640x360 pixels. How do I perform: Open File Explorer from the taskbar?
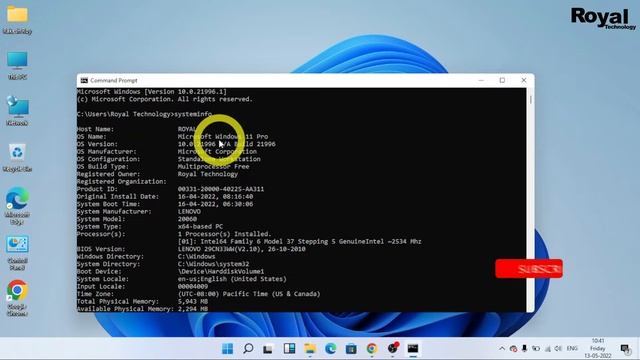(x=310, y=349)
